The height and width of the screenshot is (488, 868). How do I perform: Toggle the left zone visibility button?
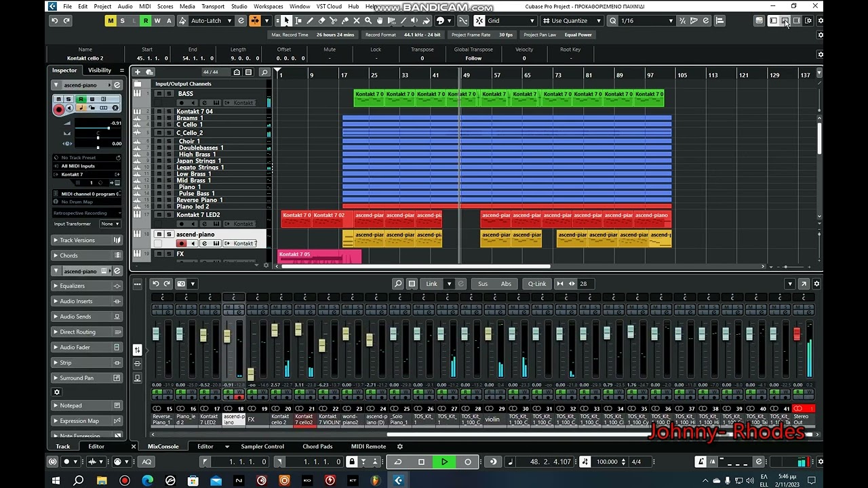773,21
